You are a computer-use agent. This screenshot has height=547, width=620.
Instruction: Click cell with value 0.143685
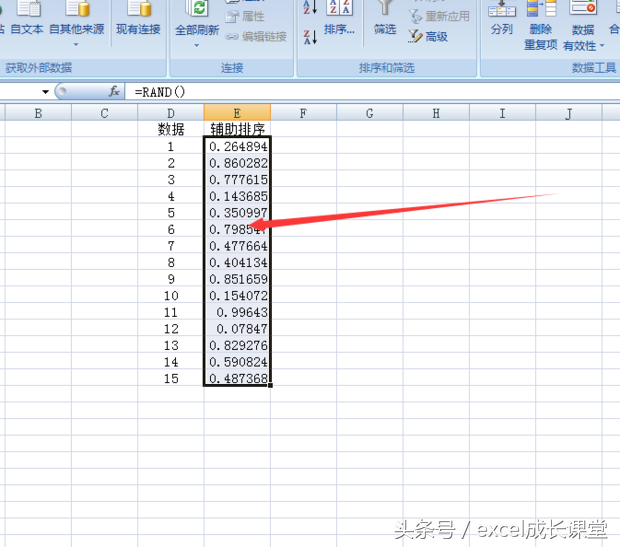pos(237,196)
